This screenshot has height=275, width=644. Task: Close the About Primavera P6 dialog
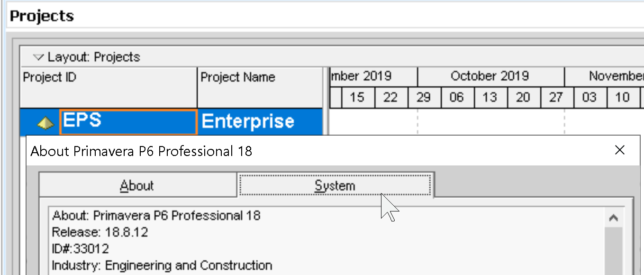(620, 150)
